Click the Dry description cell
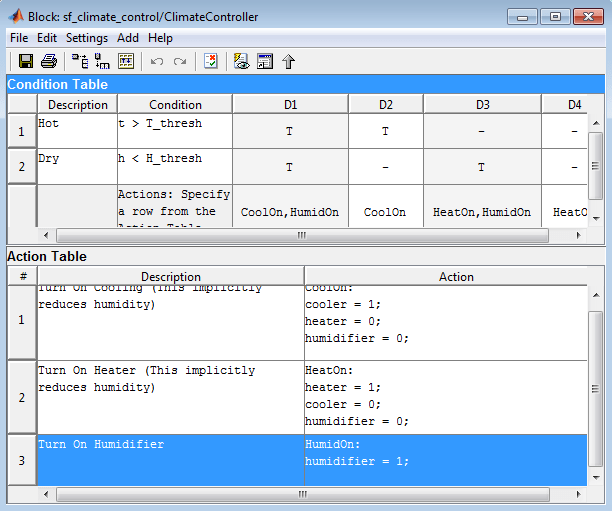This screenshot has width=612, height=511. pyautogui.click(x=77, y=167)
